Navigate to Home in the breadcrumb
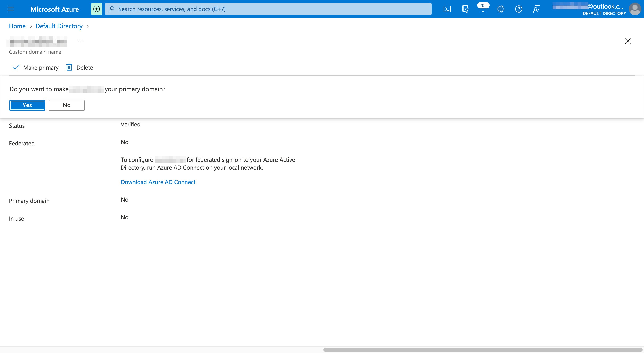The height and width of the screenshot is (353, 644). click(x=17, y=26)
